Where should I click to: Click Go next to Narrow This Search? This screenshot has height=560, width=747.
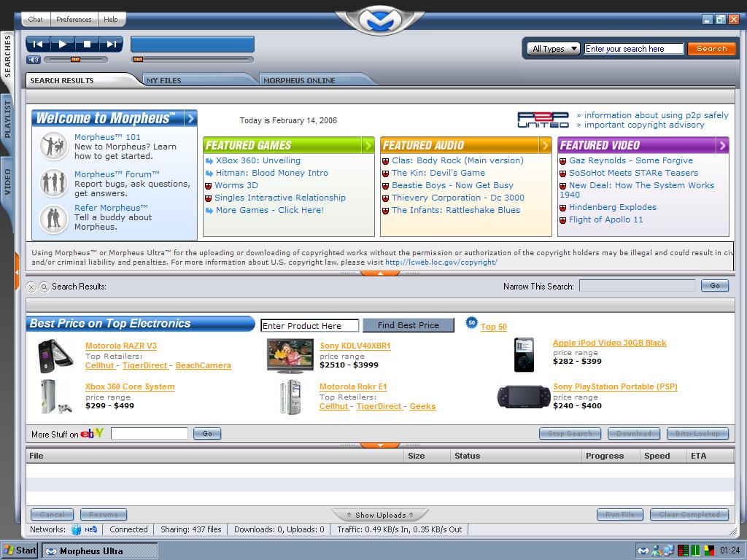coord(715,286)
